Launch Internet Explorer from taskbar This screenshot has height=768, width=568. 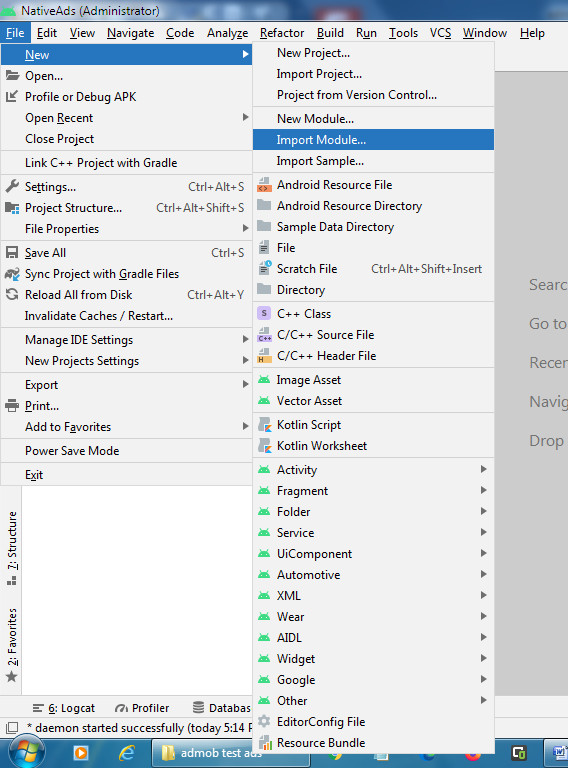click(x=127, y=752)
